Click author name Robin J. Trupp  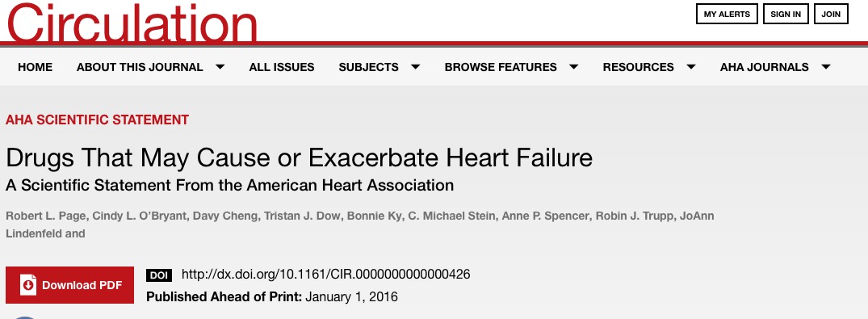click(635, 216)
